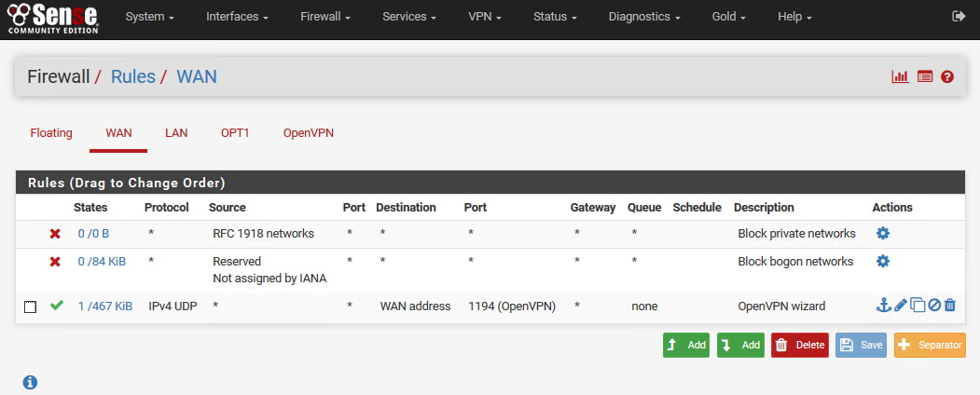Viewport: 980px width, 395px height.
Task: Switch to the OpenVPN rules tab
Action: 308,133
